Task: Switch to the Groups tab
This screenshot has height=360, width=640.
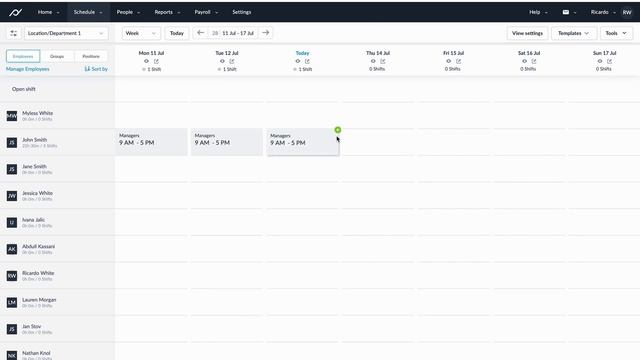Action: (57, 56)
